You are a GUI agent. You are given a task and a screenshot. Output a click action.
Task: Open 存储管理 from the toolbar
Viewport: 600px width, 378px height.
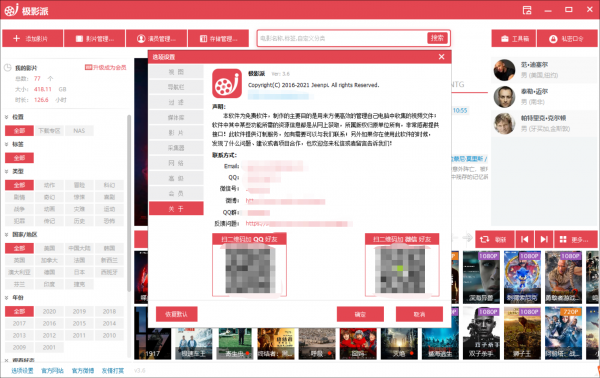[218, 39]
